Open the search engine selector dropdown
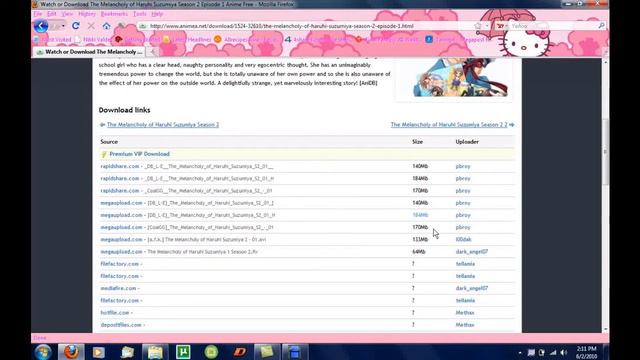 (x=507, y=26)
